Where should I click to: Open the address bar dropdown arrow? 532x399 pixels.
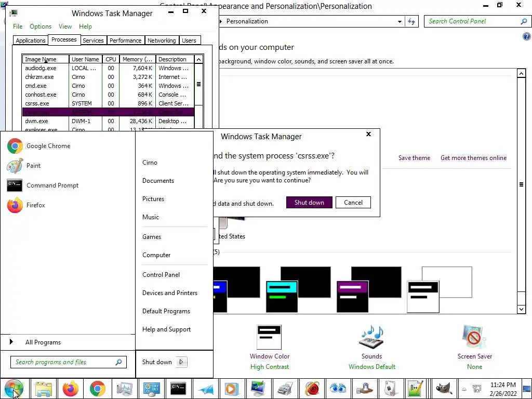400,22
